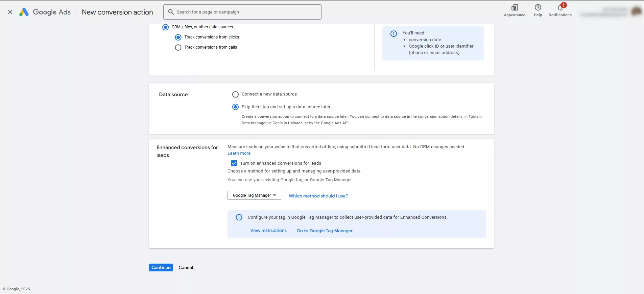
Task: Click the magnifier search icon
Action: pyautogui.click(x=171, y=12)
